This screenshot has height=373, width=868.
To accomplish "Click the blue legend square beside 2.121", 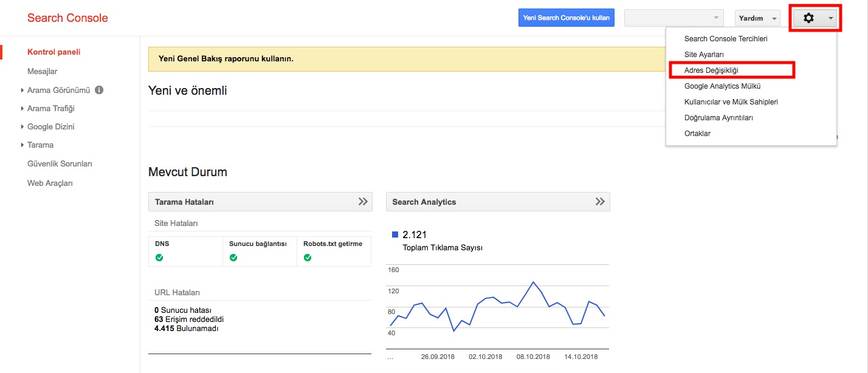I will tap(395, 234).
